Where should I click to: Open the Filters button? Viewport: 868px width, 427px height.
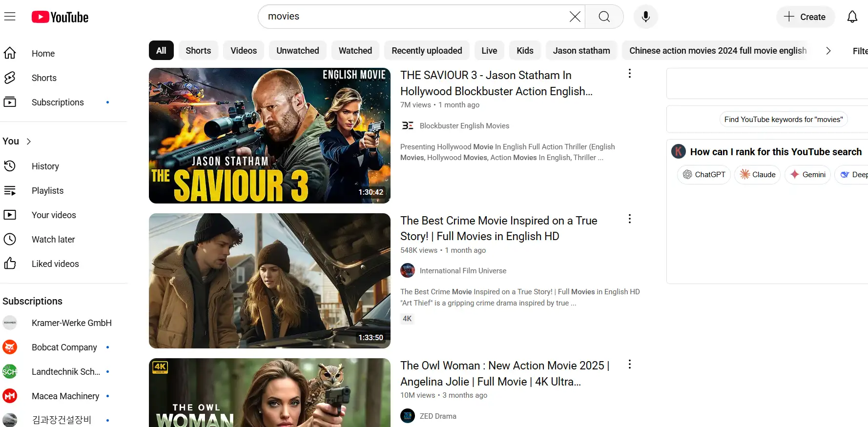coord(860,51)
